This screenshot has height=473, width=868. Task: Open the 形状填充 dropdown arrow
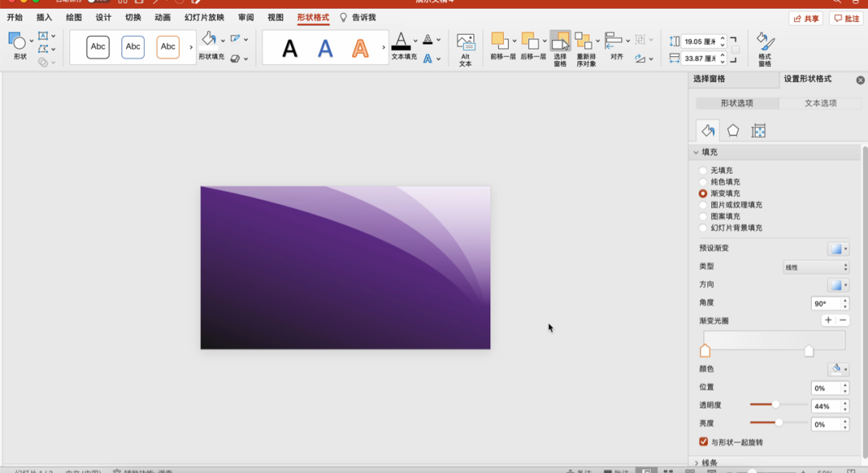[x=223, y=40]
